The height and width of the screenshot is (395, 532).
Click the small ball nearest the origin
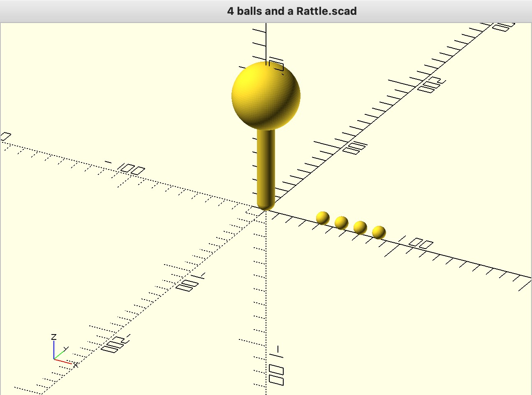click(323, 218)
